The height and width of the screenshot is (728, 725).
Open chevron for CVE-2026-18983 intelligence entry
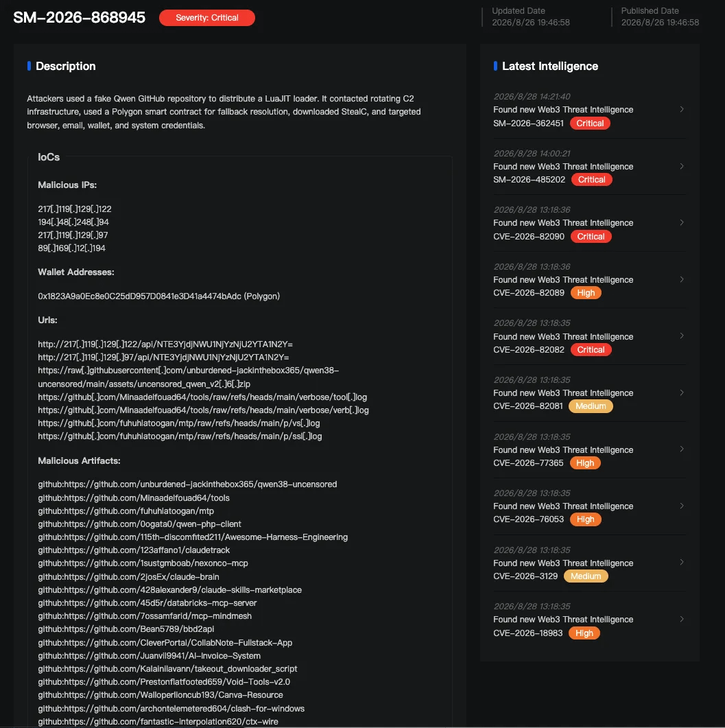pyautogui.click(x=681, y=620)
